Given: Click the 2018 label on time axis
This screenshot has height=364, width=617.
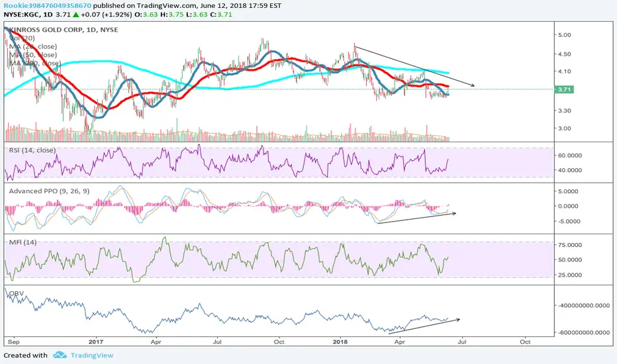Looking at the screenshot, I should pyautogui.click(x=340, y=342).
